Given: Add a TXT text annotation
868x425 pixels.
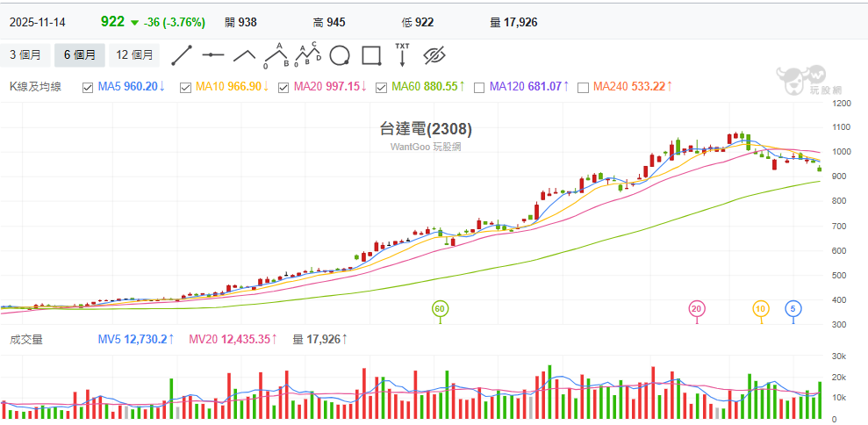Looking at the screenshot, I should click(x=402, y=55).
